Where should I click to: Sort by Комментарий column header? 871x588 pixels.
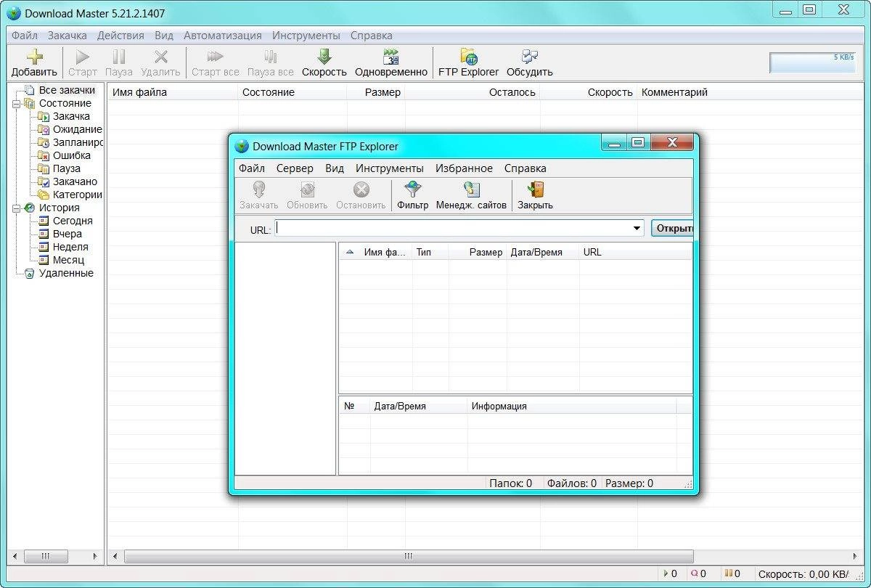click(751, 92)
